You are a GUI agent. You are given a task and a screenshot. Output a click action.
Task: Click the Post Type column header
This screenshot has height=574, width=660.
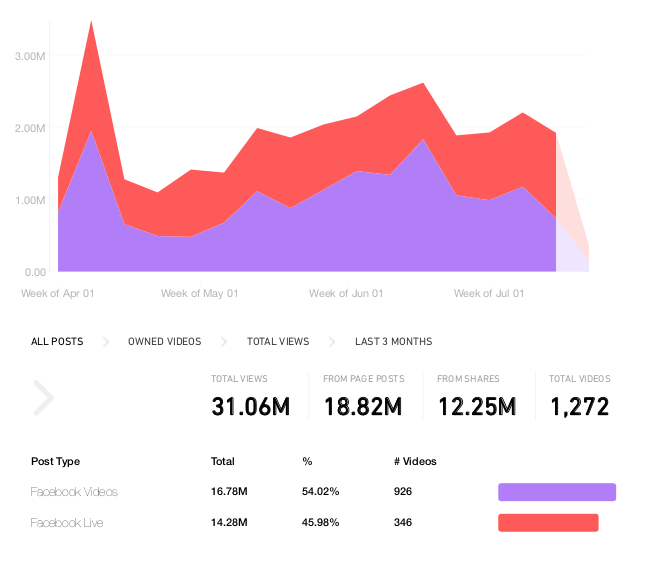pyautogui.click(x=56, y=462)
